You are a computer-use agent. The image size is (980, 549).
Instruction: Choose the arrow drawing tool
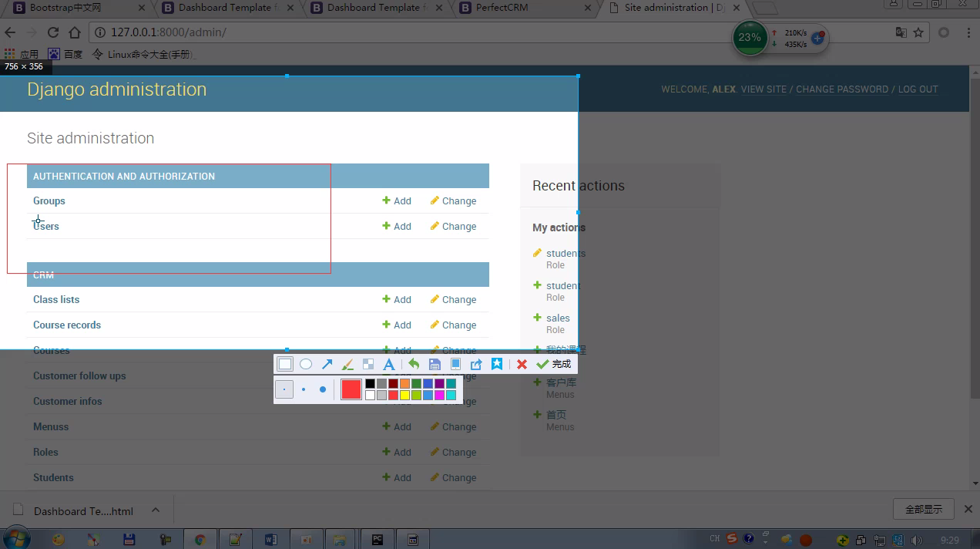(327, 364)
